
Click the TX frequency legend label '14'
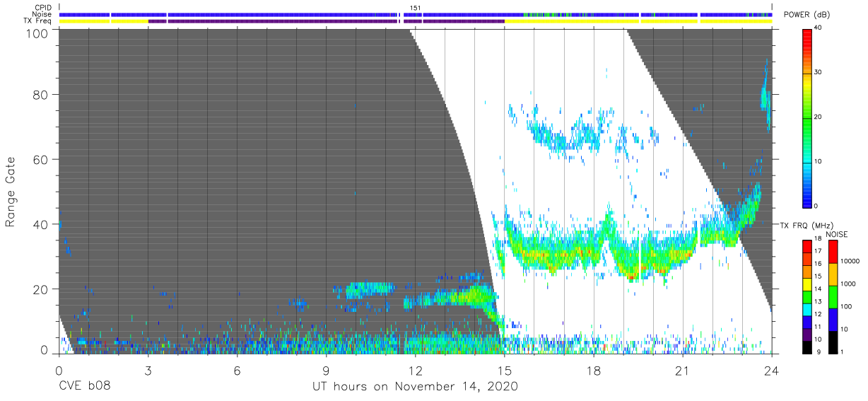(x=817, y=289)
